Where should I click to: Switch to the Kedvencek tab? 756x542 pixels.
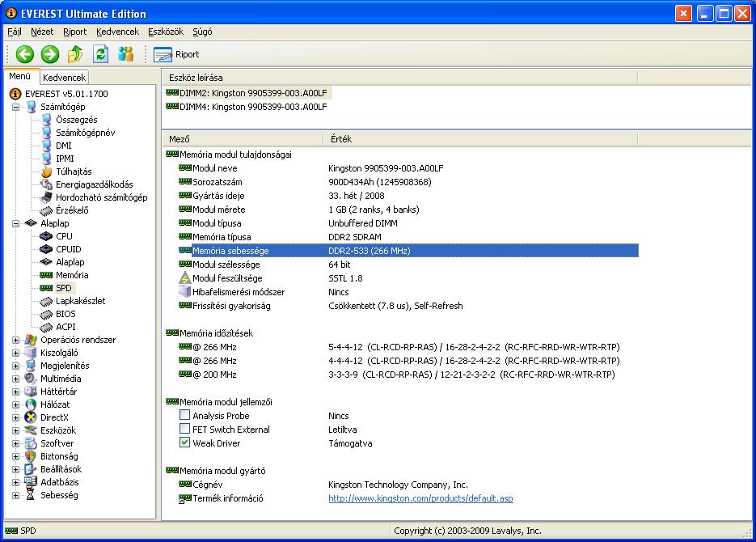[64, 78]
